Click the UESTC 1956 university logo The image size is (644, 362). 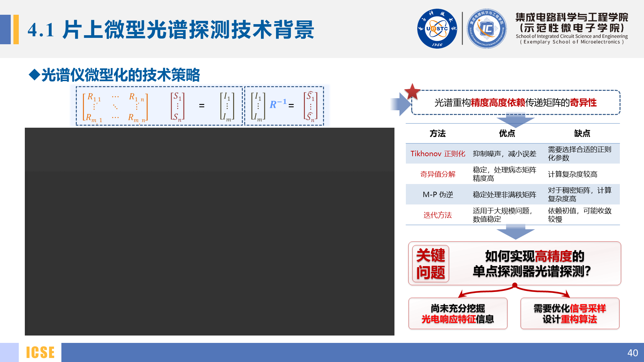tap(437, 29)
